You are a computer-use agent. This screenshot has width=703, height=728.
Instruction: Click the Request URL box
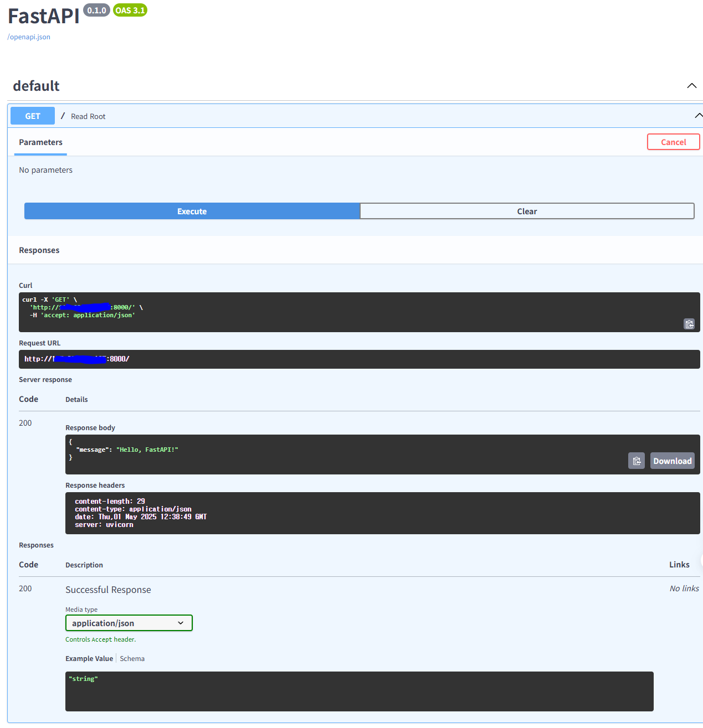(360, 359)
